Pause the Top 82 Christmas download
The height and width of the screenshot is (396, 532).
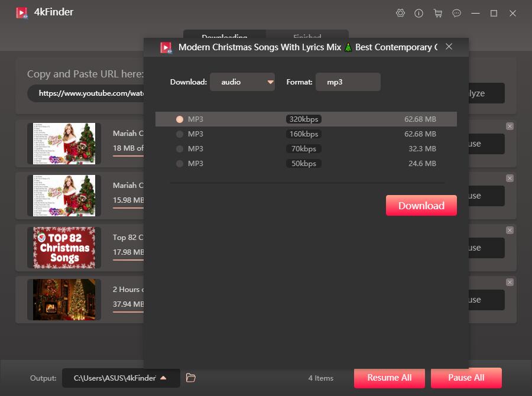pos(486,248)
